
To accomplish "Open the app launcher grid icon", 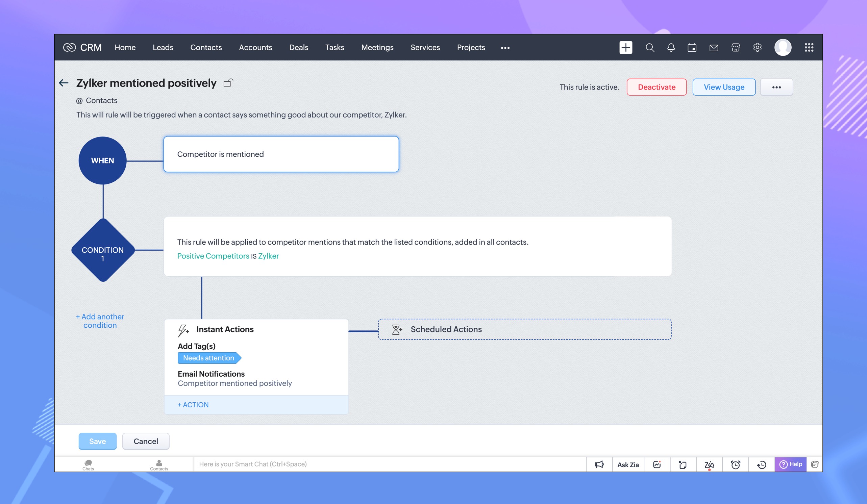I will tap(809, 48).
